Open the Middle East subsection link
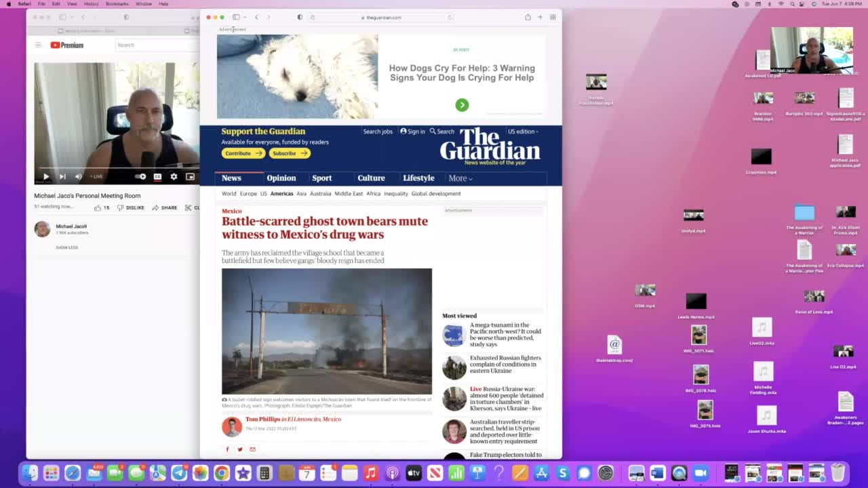 (x=349, y=194)
